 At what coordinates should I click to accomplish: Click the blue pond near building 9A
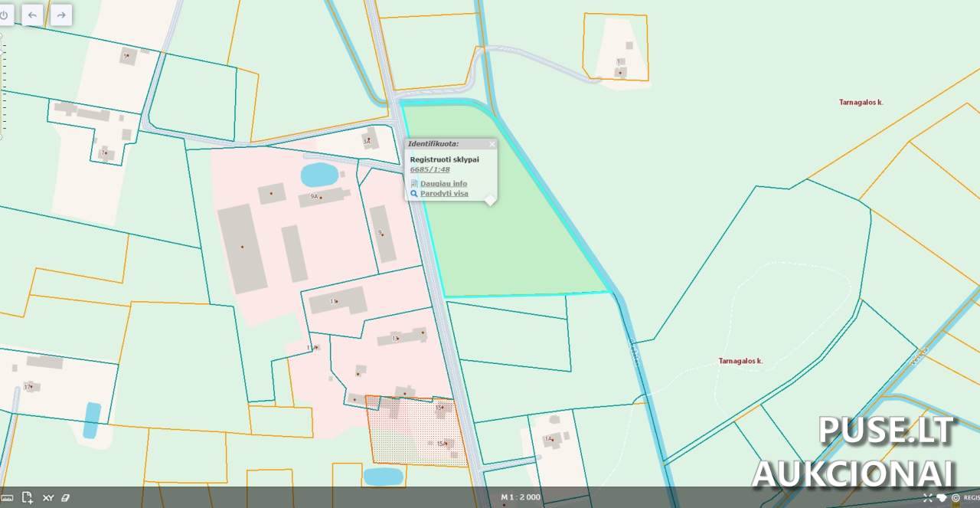[x=318, y=175]
